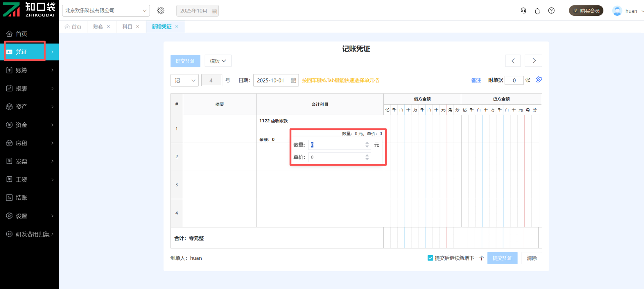Click the settings gear icon beside company name

click(x=161, y=11)
